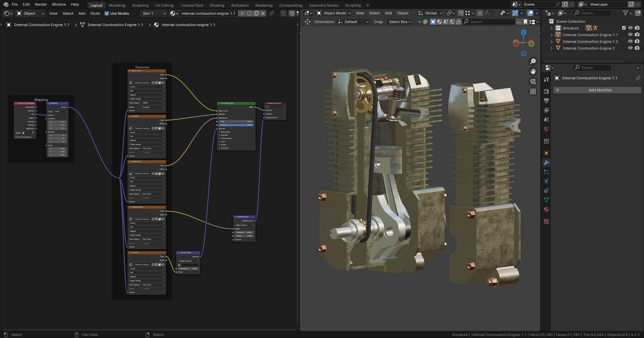This screenshot has height=338, width=644.
Task: Open Global transform orientation dropdown
Action: coord(430,13)
